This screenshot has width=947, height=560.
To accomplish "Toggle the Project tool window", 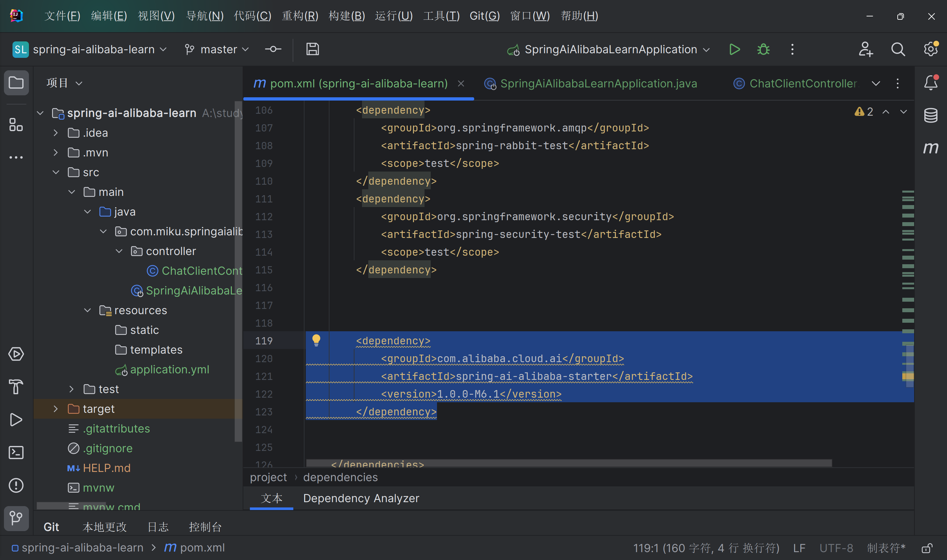I will (x=16, y=82).
